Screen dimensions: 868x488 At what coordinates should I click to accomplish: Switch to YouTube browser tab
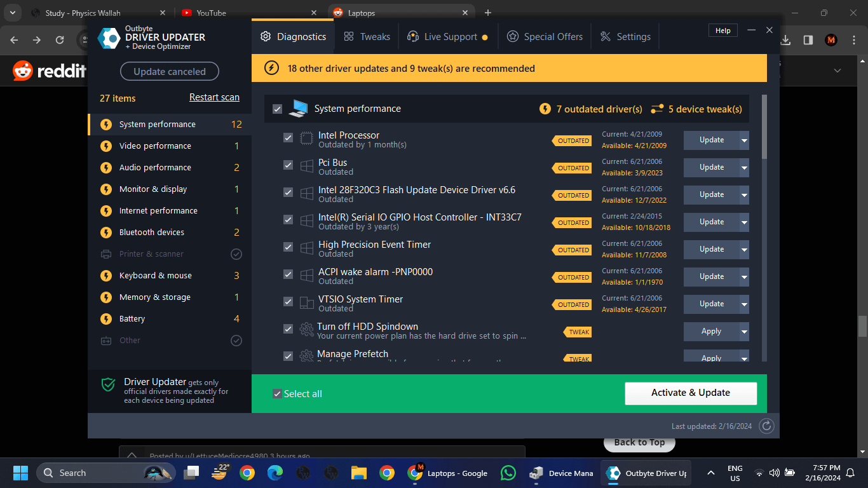click(x=248, y=13)
